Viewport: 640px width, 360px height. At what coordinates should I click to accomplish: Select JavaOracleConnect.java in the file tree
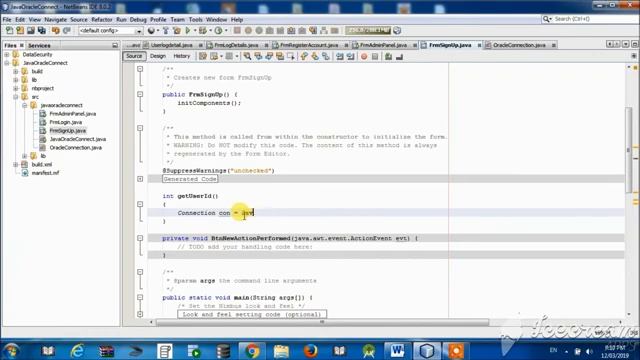[x=78, y=139]
